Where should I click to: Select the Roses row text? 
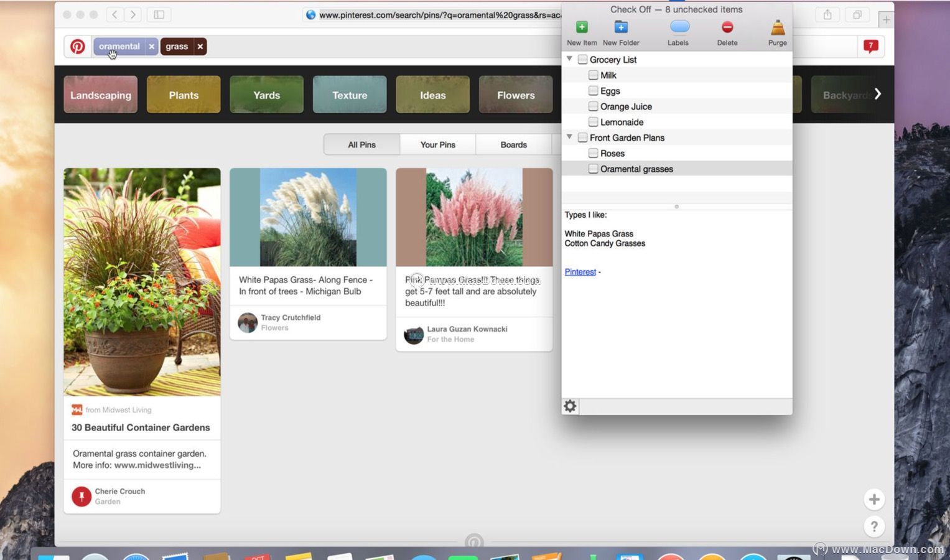pyautogui.click(x=612, y=153)
